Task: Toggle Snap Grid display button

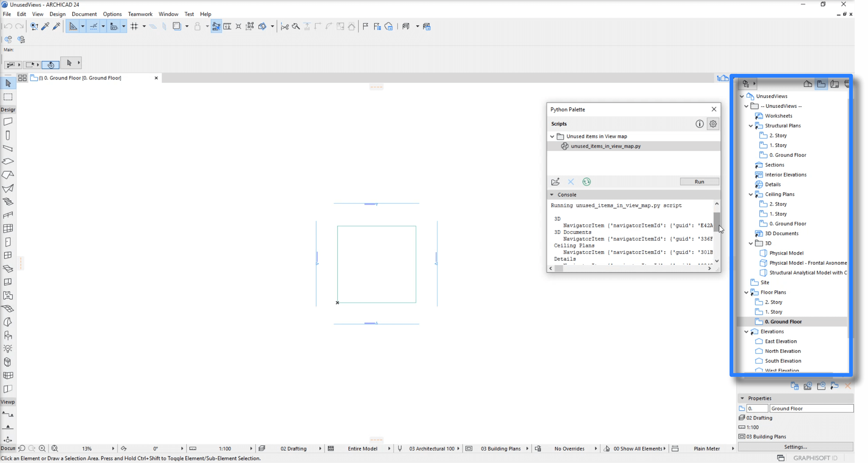Action: [x=134, y=26]
